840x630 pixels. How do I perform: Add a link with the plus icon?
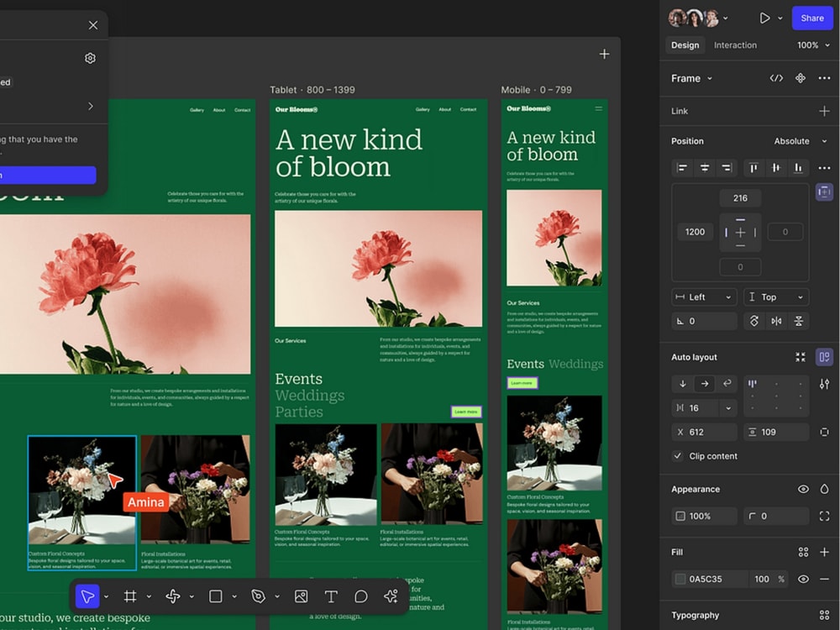tap(825, 111)
